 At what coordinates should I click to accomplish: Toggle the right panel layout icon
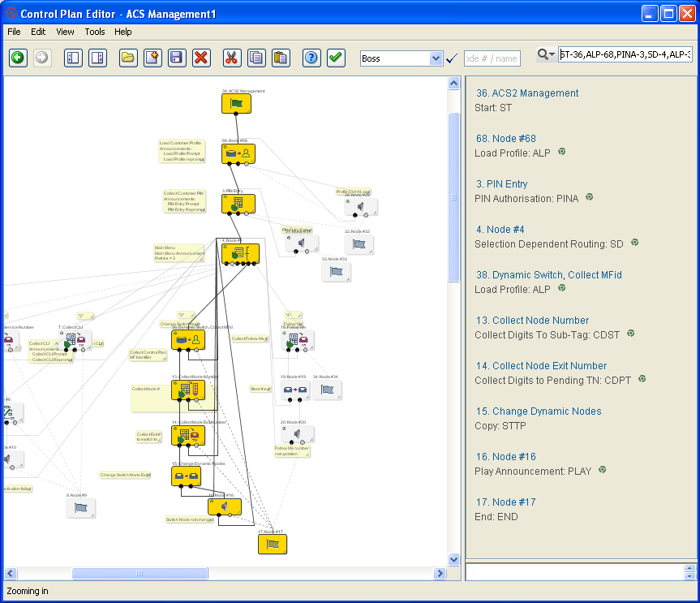[97, 58]
